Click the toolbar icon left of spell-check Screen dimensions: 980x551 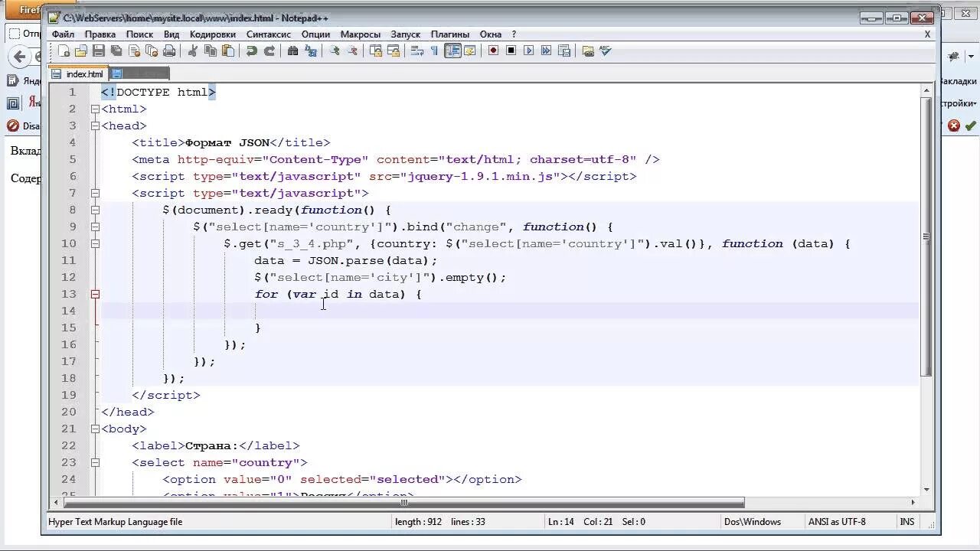(x=588, y=51)
